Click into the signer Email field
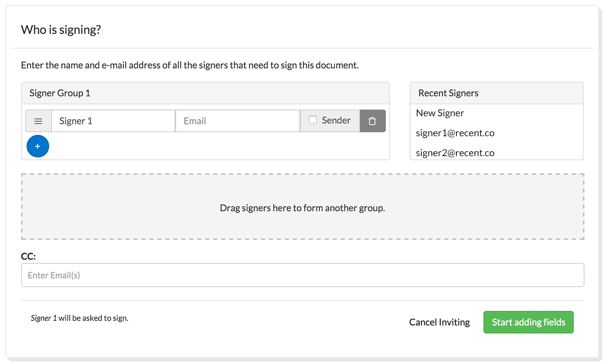 click(238, 121)
